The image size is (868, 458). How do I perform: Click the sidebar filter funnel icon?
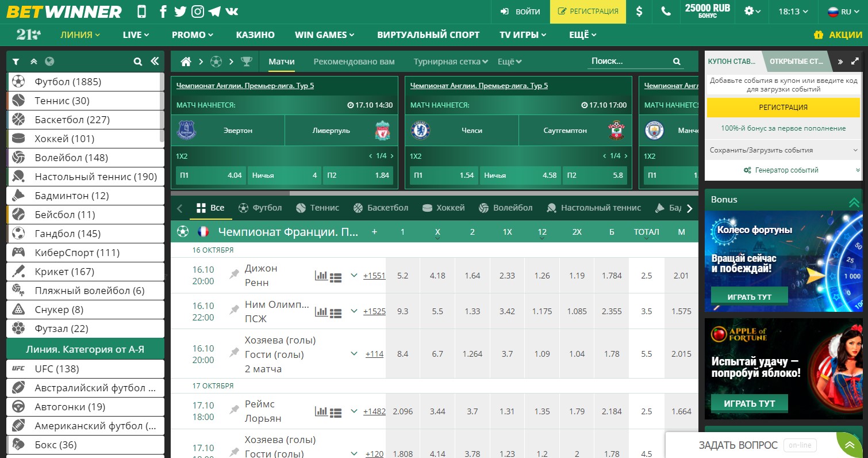16,62
